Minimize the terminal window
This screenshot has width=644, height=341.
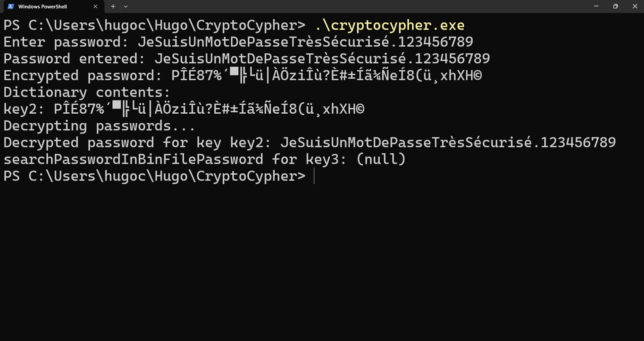596,6
